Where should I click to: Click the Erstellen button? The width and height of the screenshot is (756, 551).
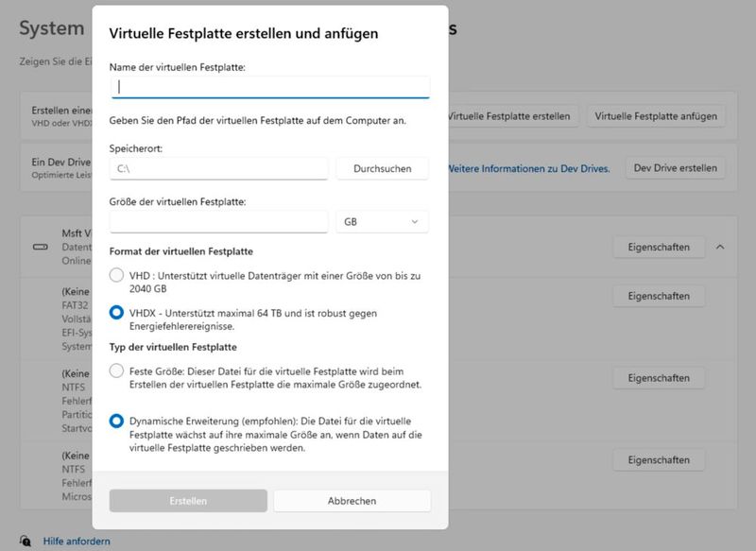(190, 502)
